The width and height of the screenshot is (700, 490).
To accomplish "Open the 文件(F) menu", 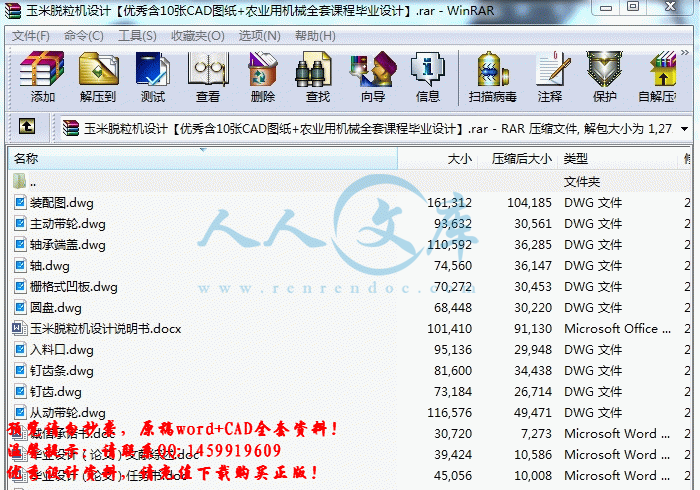I will [x=30, y=36].
